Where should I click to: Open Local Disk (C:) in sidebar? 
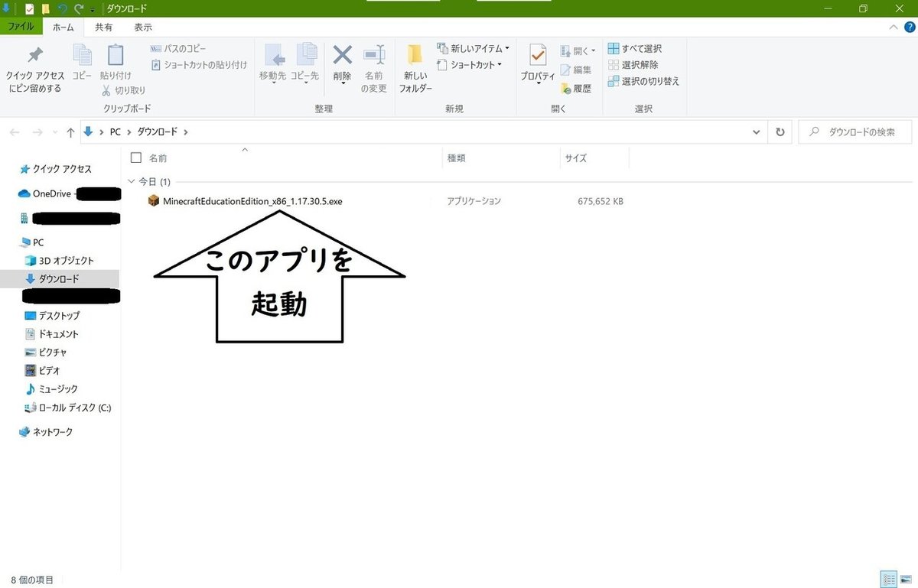[x=68, y=408]
